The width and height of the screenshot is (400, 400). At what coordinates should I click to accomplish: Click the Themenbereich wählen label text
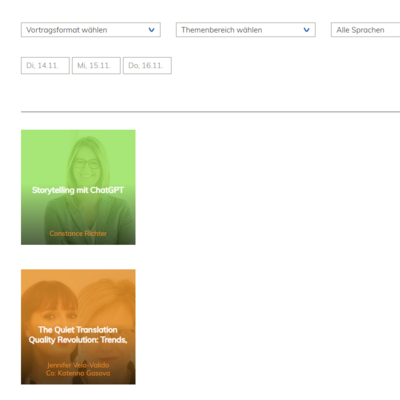pos(222,30)
